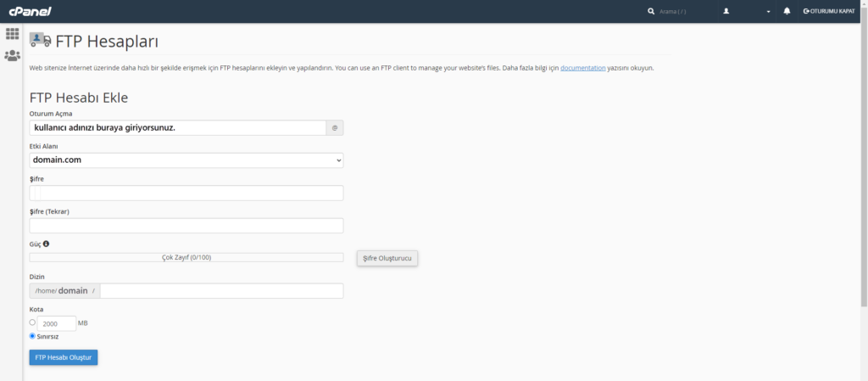Open the Şifre Oluşturucu password generator
868x381 pixels.
[387, 258]
